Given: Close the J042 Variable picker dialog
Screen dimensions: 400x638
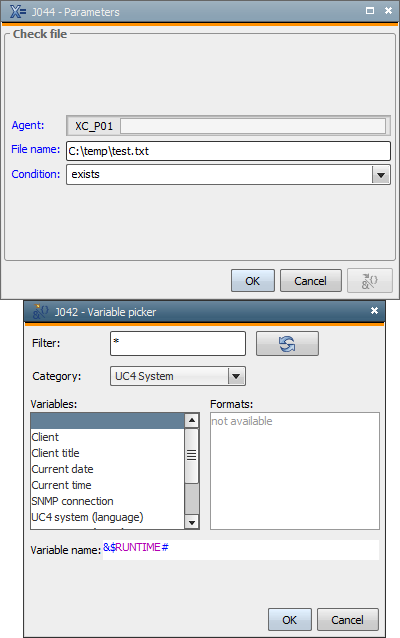Looking at the screenshot, I should pyautogui.click(x=374, y=310).
